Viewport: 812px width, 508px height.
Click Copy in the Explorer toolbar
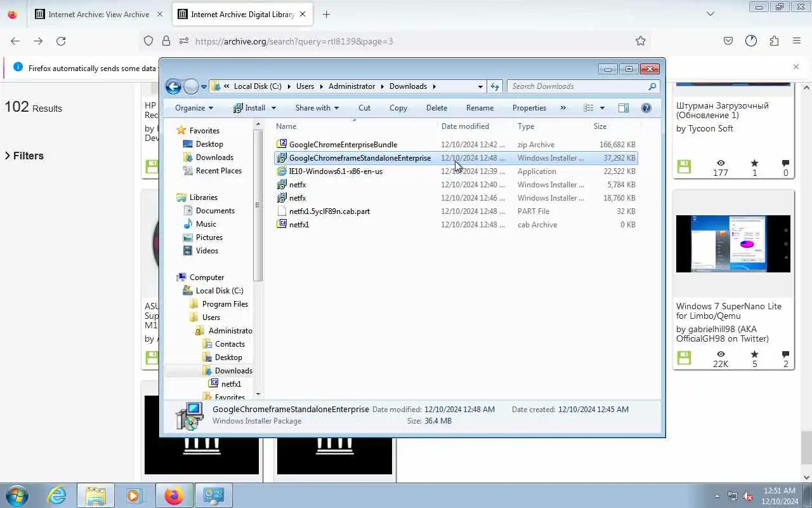[398, 108]
